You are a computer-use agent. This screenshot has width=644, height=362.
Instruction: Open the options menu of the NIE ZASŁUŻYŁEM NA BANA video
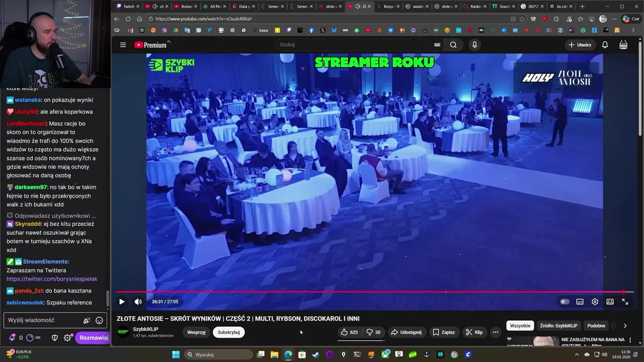tap(630, 340)
